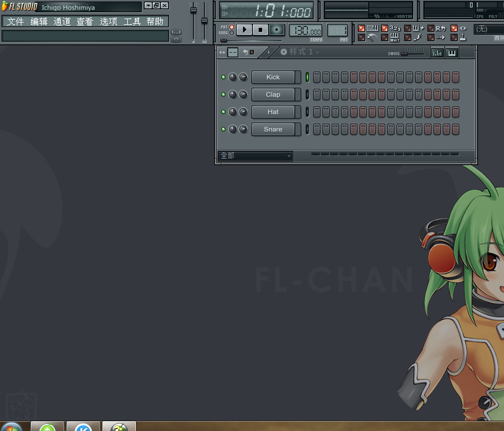Viewport: 504px width, 431px height.
Task: Open the channel filter dropdown 全部
Action: tap(255, 156)
